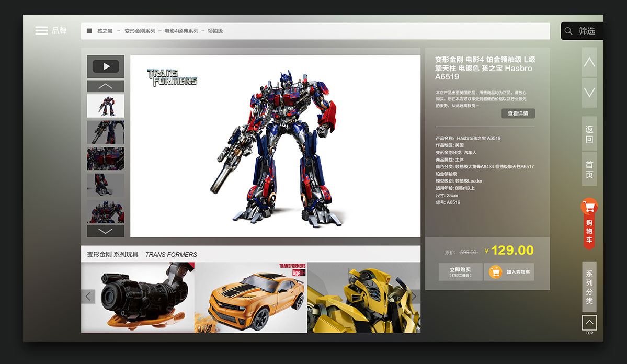Click the orange cart icon on 加入购物车
The height and width of the screenshot is (364, 627).
495,272
